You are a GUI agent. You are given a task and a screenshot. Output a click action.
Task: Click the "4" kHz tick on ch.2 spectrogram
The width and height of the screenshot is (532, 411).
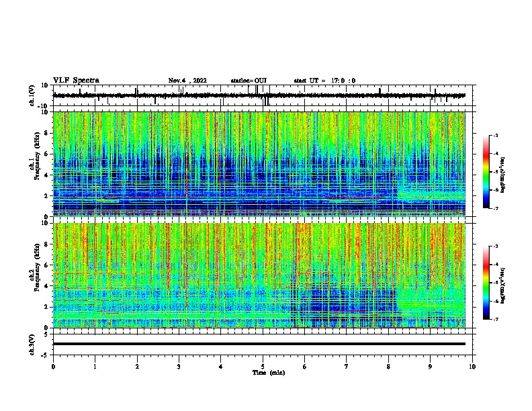tap(47, 286)
